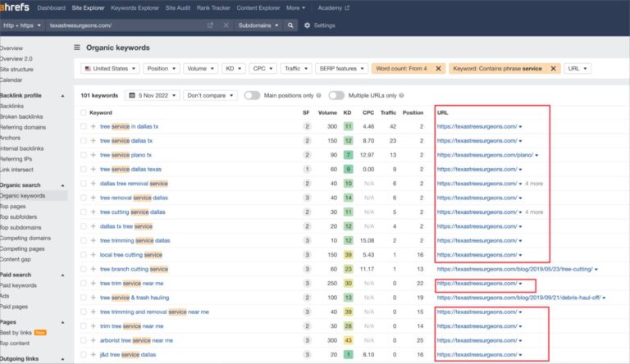This screenshot has height=364, width=630.
Task: Open Backlinks in sidebar
Action: (12, 106)
